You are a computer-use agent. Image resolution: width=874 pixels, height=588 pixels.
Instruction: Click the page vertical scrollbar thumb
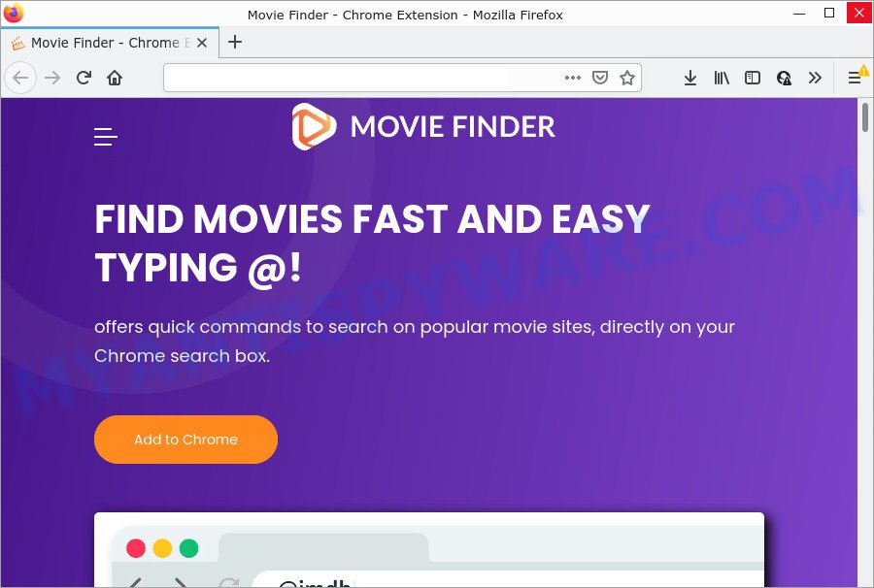pyautogui.click(x=865, y=118)
